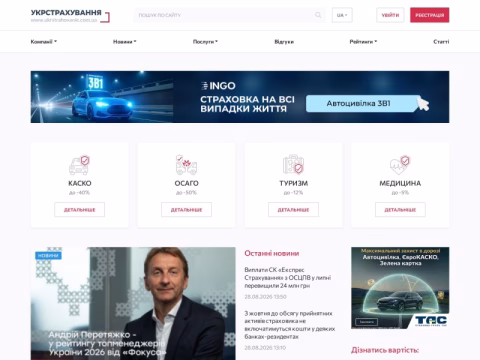
Task: Click the КАСКО card title
Action: click(x=80, y=183)
